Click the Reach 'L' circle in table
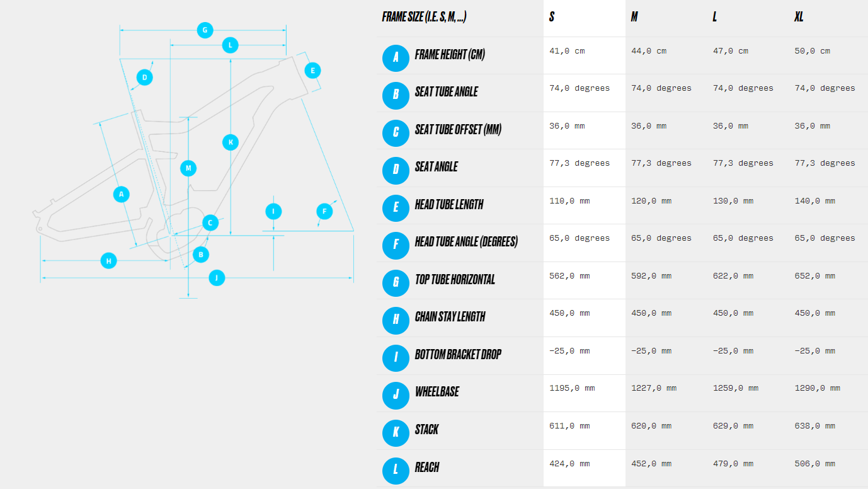 click(396, 470)
